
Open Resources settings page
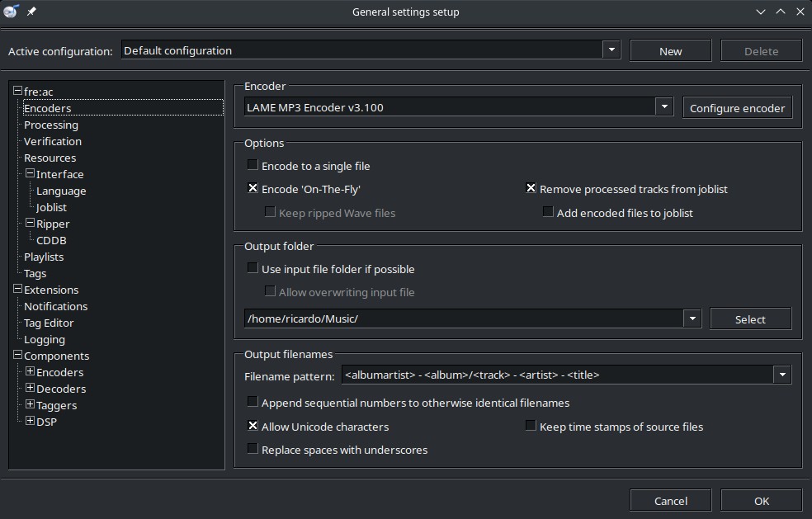coord(50,158)
